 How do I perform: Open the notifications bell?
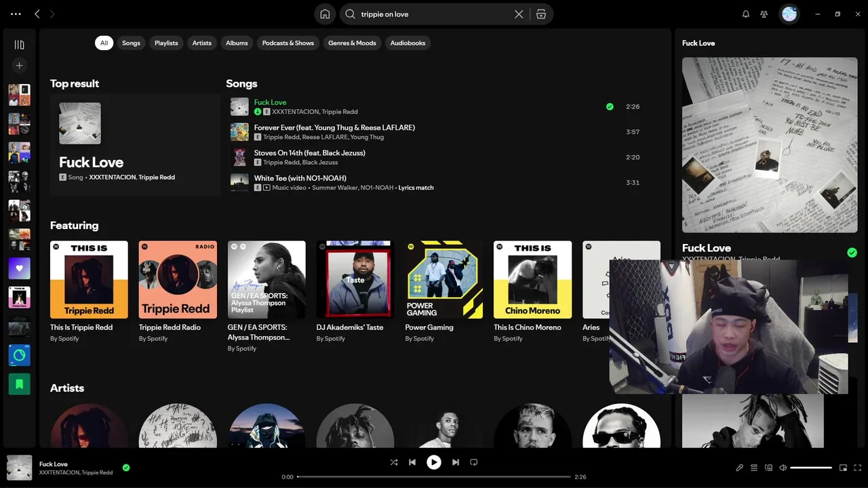[746, 14]
